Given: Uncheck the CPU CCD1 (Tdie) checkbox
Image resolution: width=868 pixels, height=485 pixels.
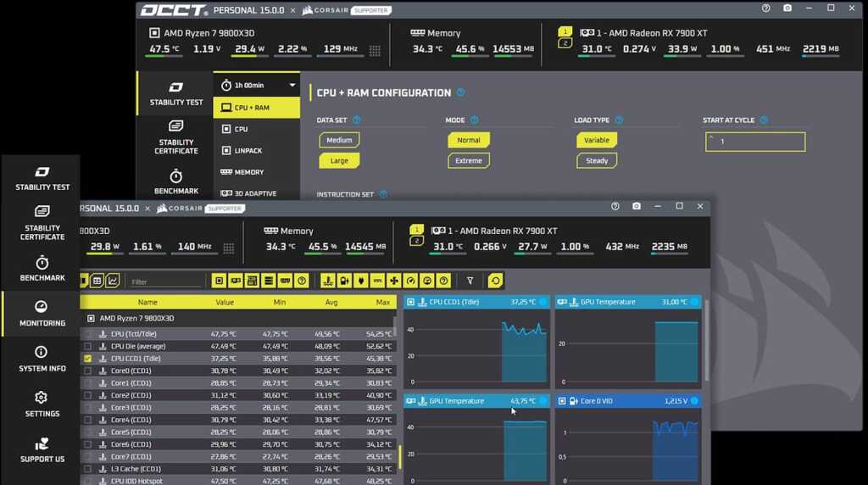Looking at the screenshot, I should coord(88,359).
